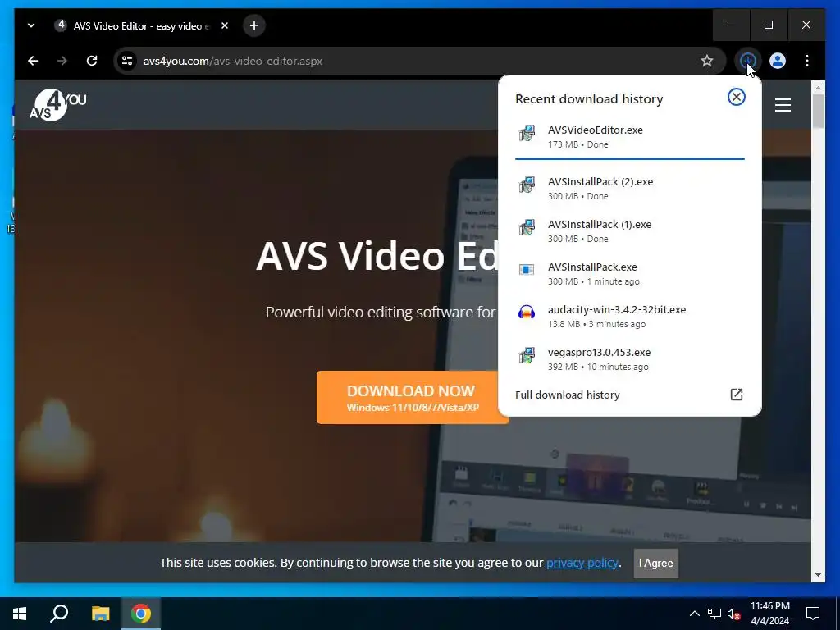This screenshot has width=840, height=630.
Task: Reload the current page
Action: tap(92, 61)
